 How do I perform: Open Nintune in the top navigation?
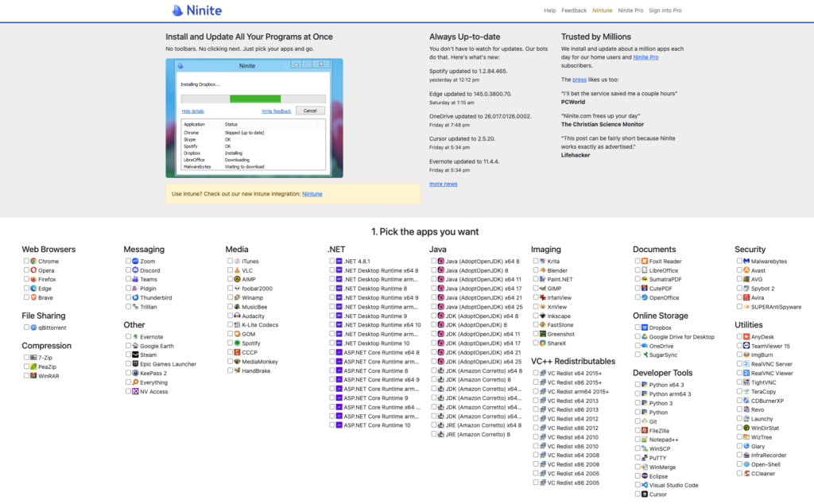point(603,10)
